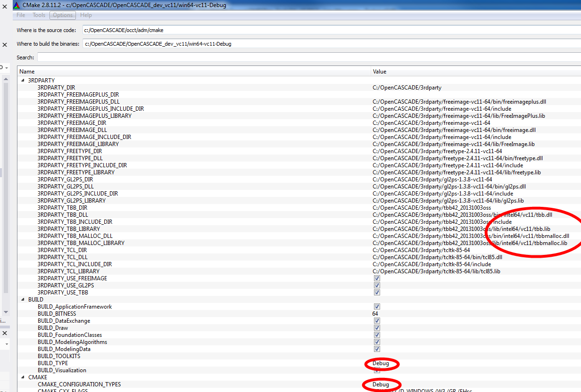Disable the 3RDPARTY_USE_TBB checkbox

click(377, 293)
